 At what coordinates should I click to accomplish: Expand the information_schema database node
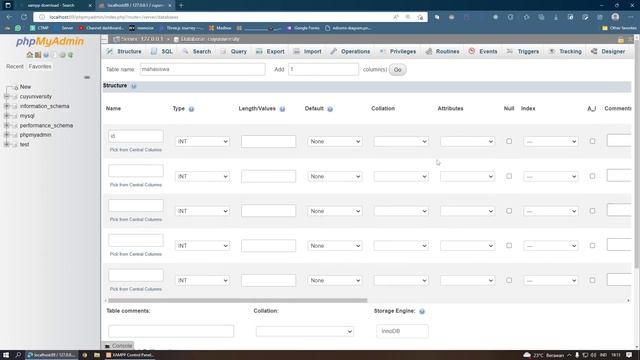(7, 106)
